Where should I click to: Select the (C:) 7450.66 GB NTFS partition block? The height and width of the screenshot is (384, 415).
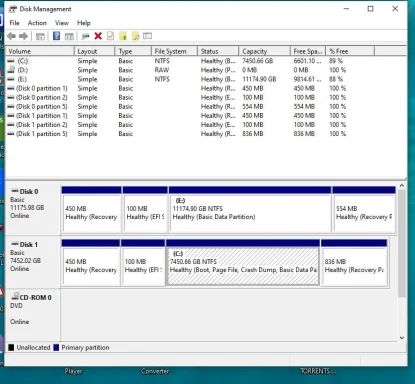click(x=243, y=263)
